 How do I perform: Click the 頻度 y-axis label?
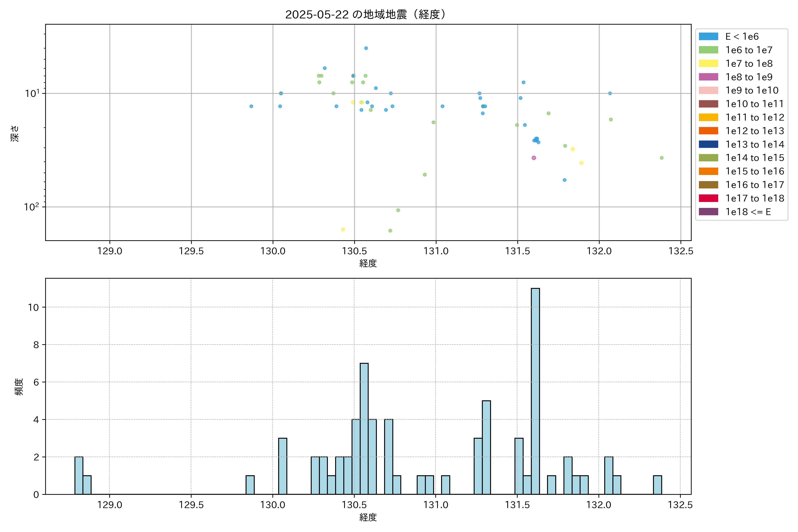click(19, 387)
